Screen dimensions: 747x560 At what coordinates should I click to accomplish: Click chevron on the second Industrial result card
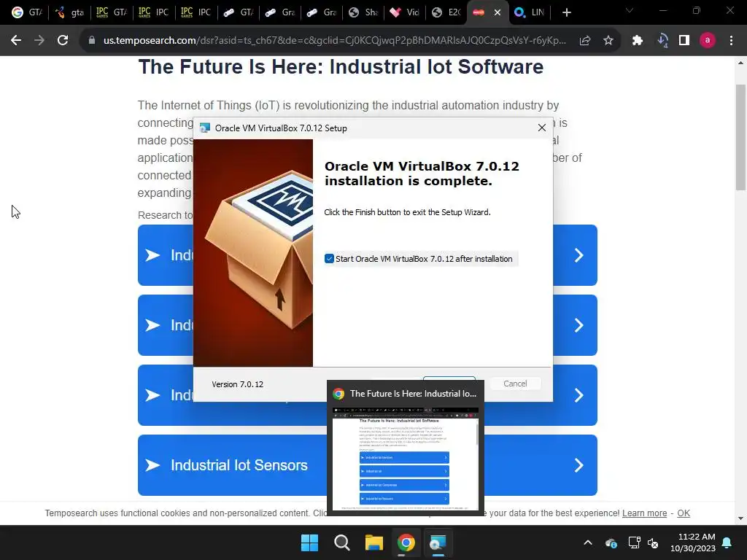tap(578, 325)
